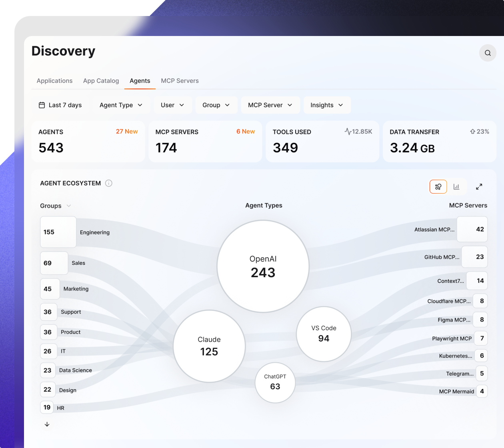Open the search magnifier
Viewport: 504px width, 448px height.
(x=488, y=53)
